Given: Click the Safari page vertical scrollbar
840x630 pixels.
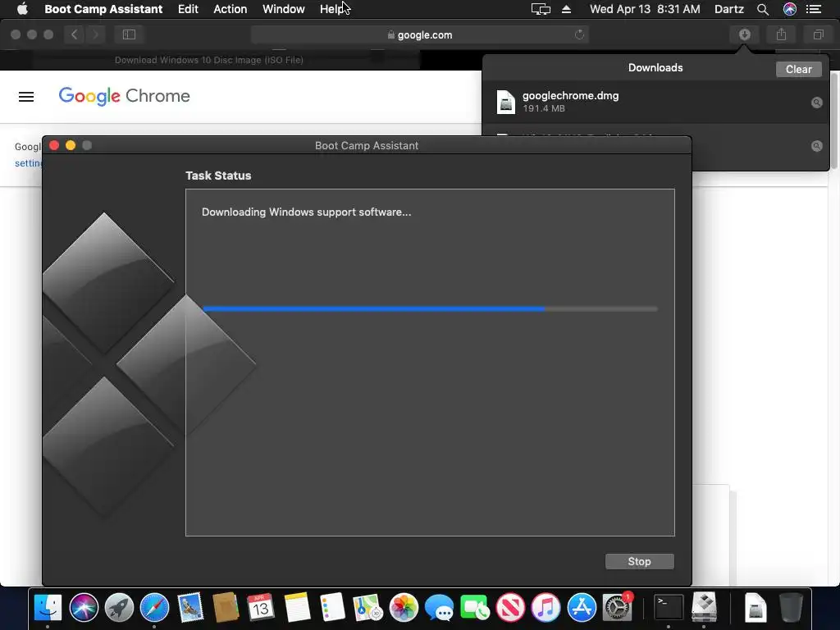Looking at the screenshot, I should 834,121.
